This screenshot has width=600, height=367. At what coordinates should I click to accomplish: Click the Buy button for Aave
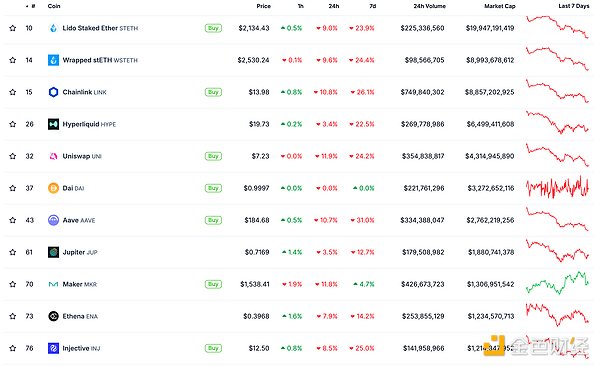tap(213, 220)
